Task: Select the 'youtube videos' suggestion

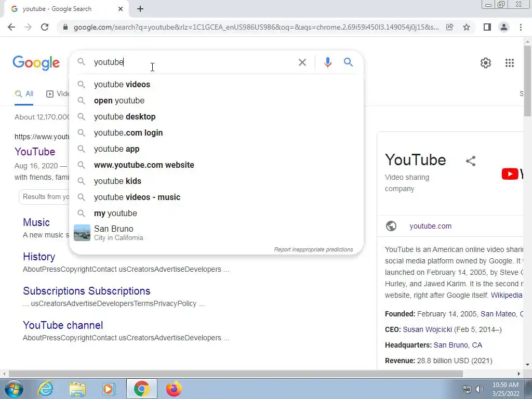Action: tap(216, 85)
